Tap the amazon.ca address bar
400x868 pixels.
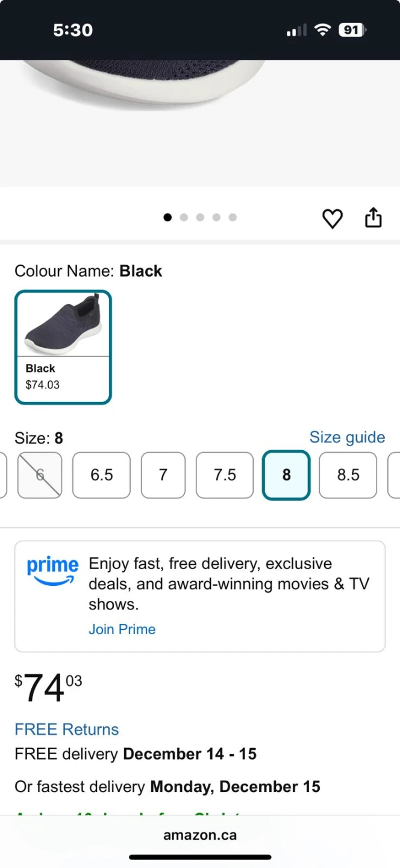coord(200,835)
